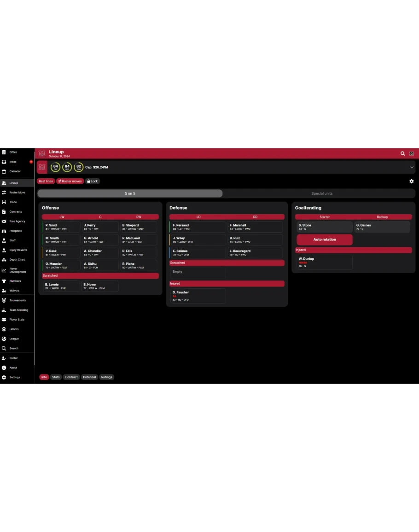Click the Trade sidebar icon
Image resolution: width=419 pixels, height=532 pixels.
coord(4,202)
